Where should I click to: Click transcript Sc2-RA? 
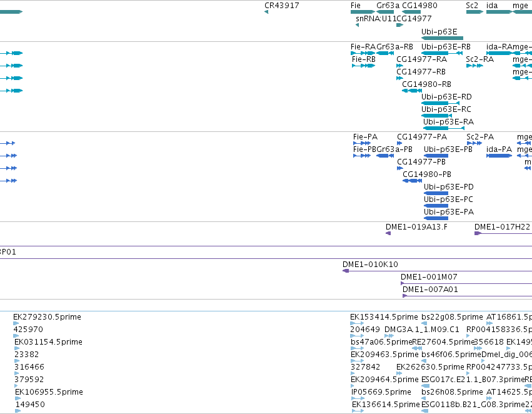[479, 59]
